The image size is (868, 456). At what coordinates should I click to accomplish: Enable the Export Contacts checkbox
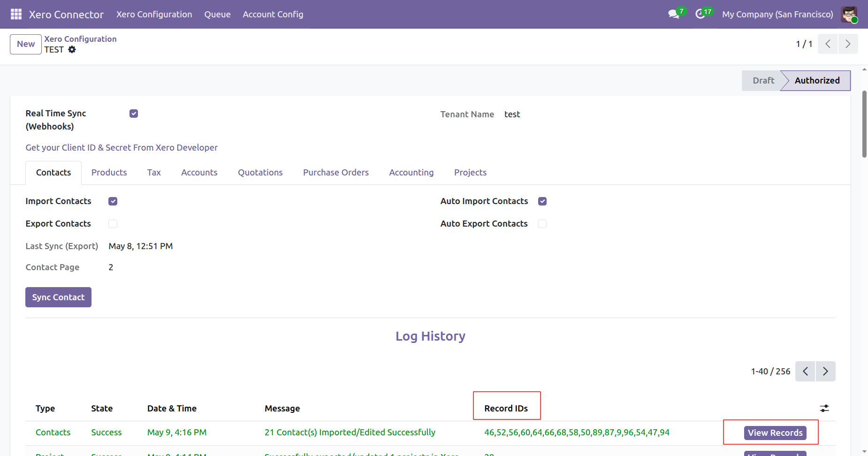(x=113, y=224)
